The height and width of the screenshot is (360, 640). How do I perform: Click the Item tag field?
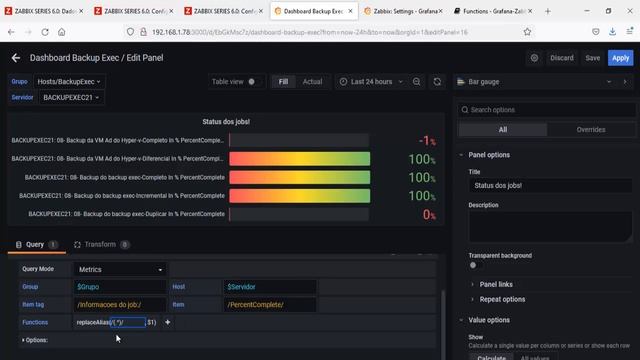click(120, 304)
